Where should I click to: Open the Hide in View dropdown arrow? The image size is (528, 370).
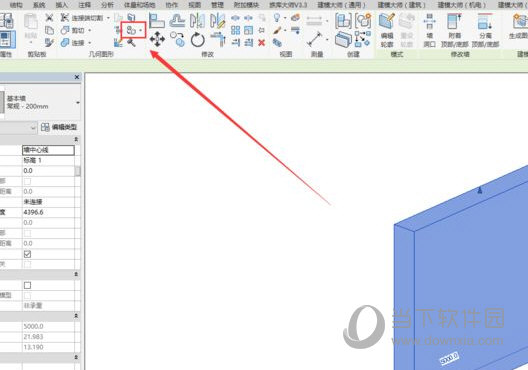click(285, 18)
